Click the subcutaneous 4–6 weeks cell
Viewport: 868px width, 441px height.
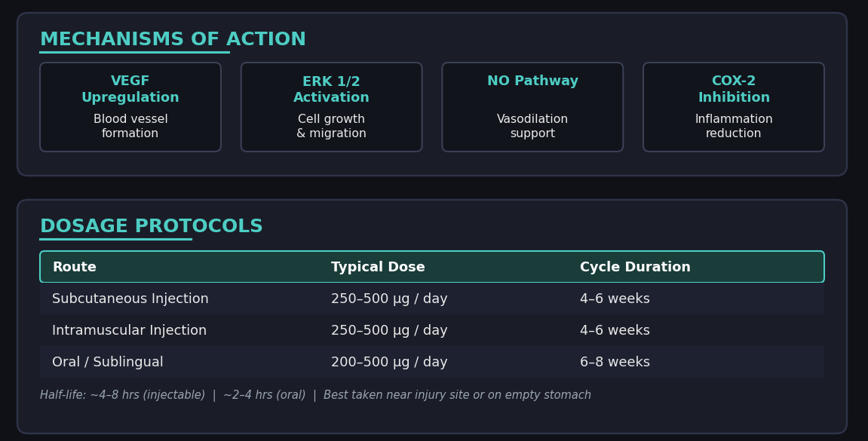615,299
